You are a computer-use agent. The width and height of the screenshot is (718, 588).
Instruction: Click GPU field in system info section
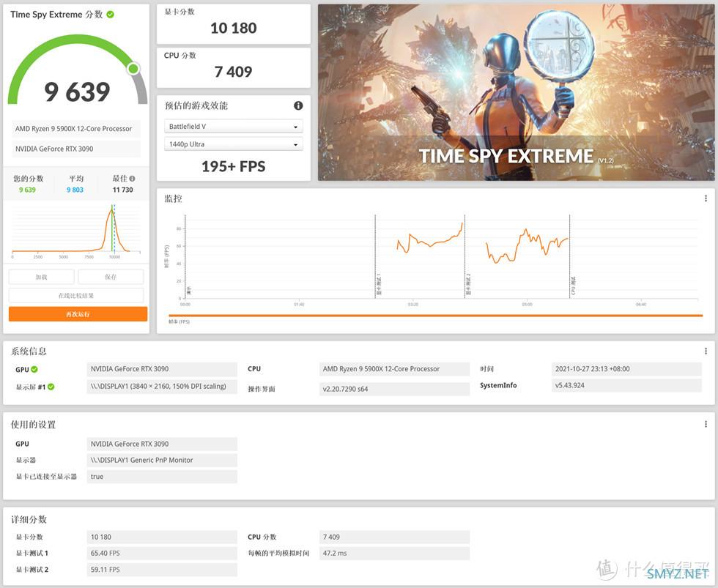coord(162,369)
